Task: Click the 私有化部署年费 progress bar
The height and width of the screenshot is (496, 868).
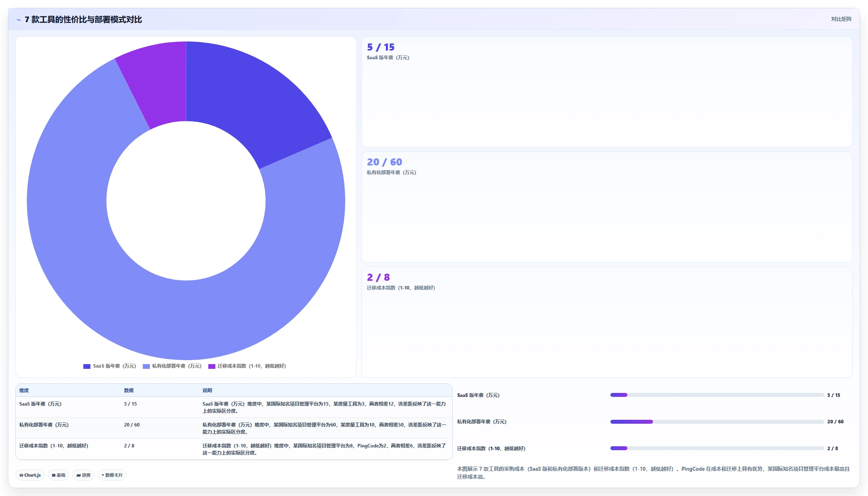Action: (717, 422)
